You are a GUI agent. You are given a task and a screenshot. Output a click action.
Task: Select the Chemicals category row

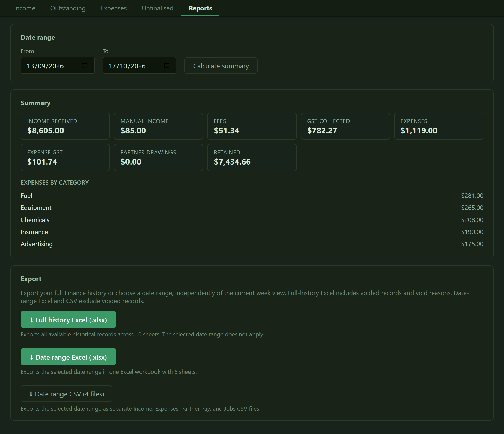(252, 220)
